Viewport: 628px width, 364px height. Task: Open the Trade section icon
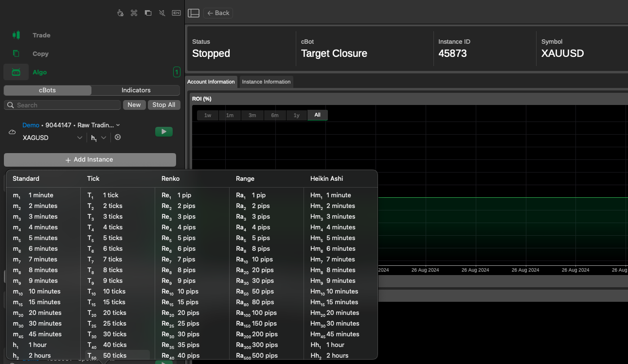pyautogui.click(x=16, y=35)
